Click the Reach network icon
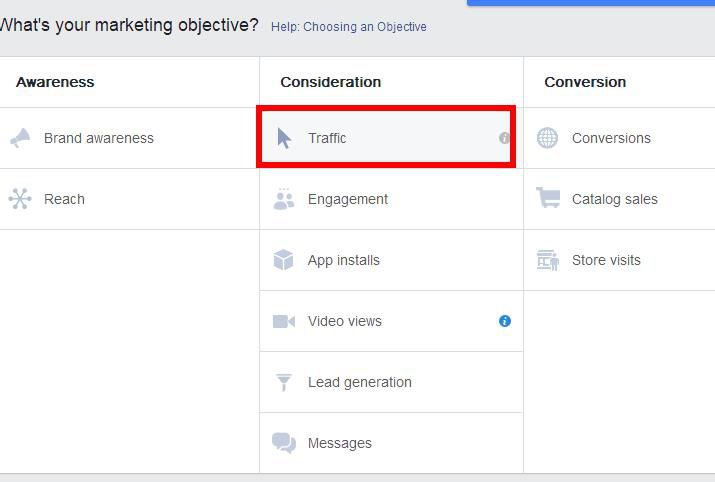Image resolution: width=715 pixels, height=482 pixels. click(20, 199)
